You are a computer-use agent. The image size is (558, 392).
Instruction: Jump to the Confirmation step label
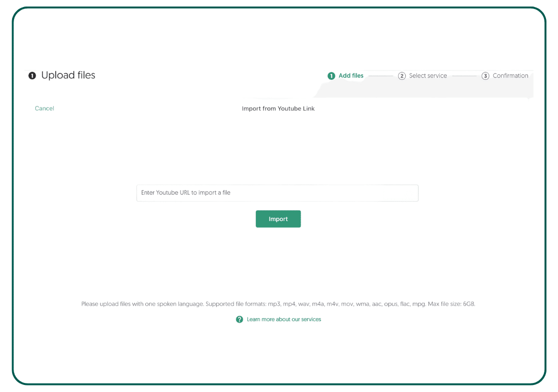pos(510,76)
